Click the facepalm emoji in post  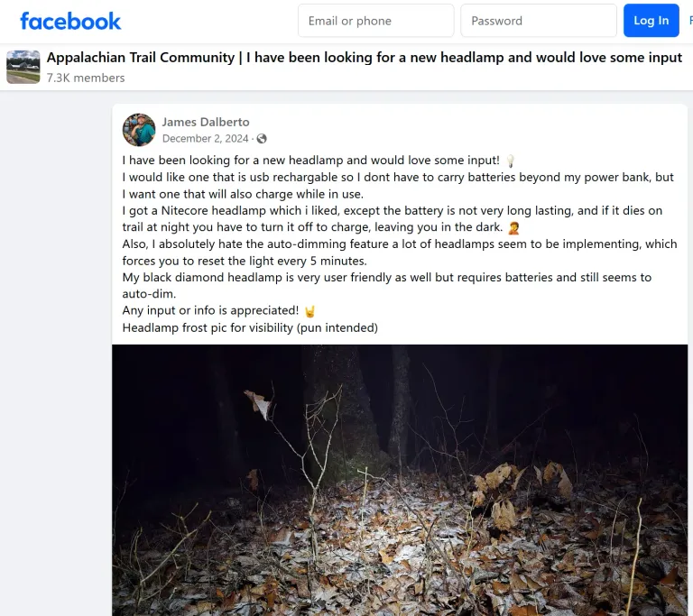point(513,227)
